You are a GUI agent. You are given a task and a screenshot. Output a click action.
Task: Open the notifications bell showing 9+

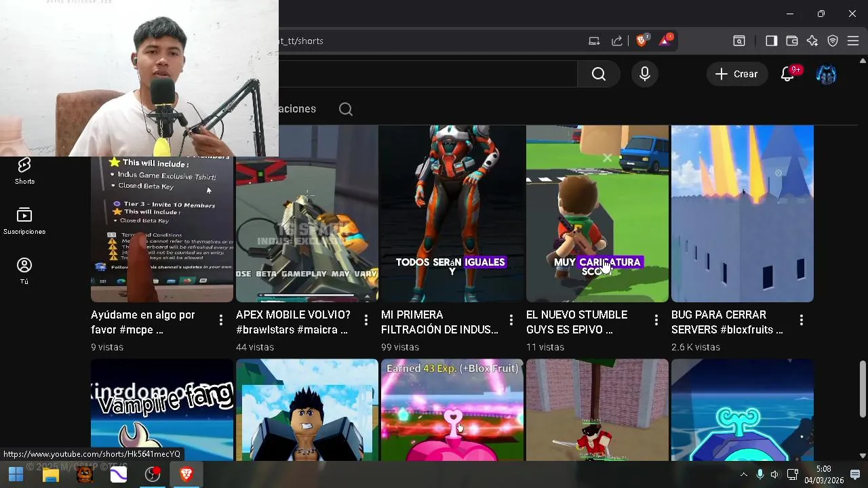click(x=788, y=74)
